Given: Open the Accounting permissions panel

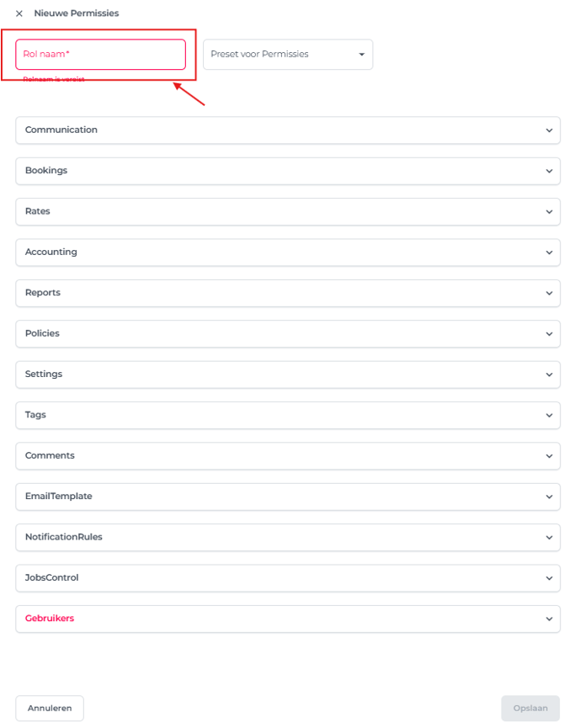Looking at the screenshot, I should tap(287, 252).
